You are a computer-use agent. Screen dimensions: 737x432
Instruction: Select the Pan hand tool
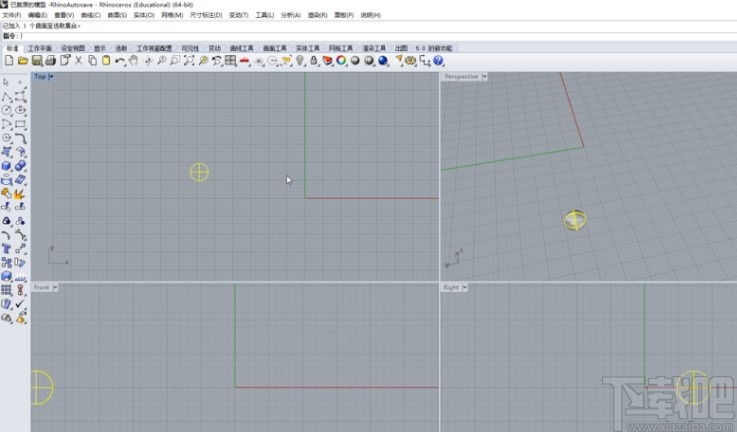(133, 61)
